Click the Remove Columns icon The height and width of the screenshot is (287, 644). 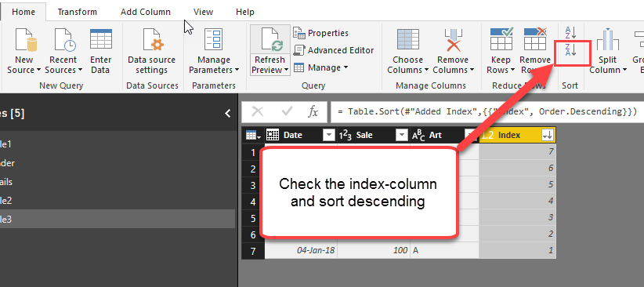click(x=453, y=40)
